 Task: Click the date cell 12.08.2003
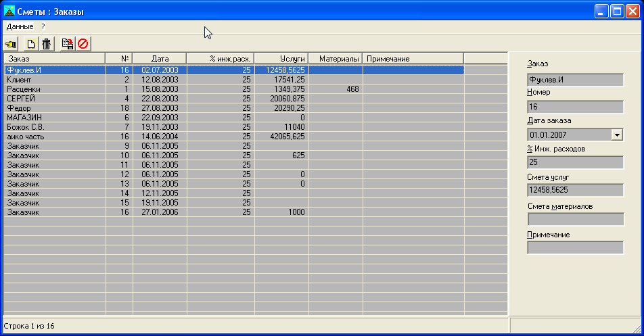coord(160,80)
